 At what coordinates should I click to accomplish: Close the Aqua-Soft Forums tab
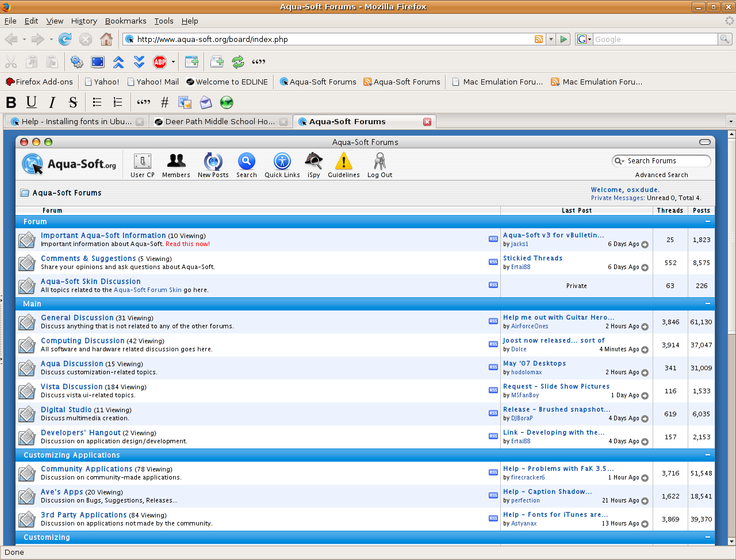pyautogui.click(x=427, y=122)
